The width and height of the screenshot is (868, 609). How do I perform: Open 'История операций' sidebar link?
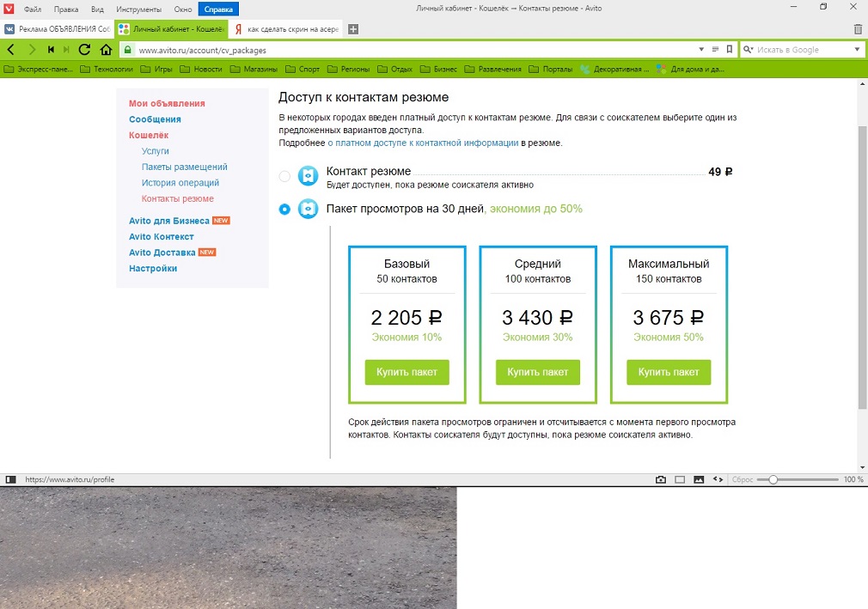click(x=180, y=183)
